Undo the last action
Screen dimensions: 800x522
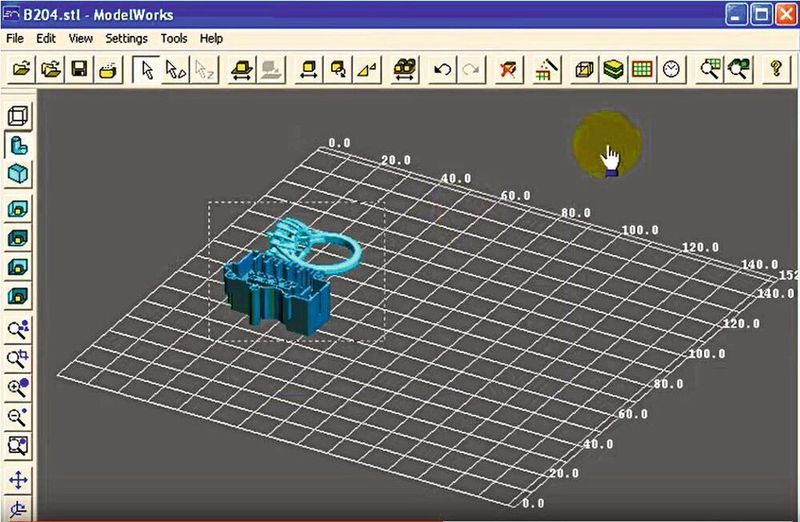point(442,69)
